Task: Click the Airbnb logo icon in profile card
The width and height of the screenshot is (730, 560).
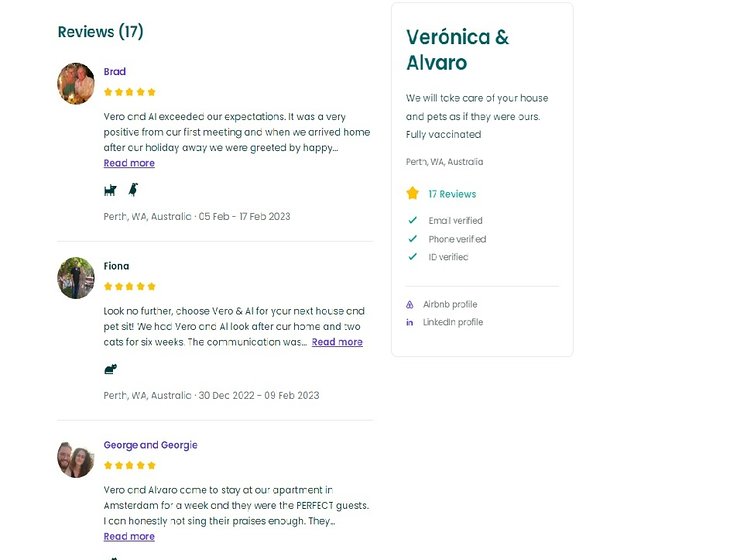Action: tap(410, 304)
